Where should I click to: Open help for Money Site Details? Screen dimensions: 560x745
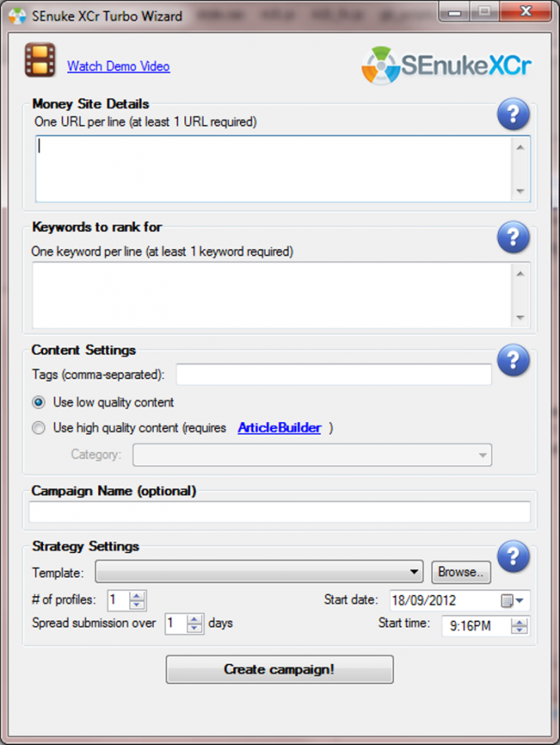[x=513, y=114]
